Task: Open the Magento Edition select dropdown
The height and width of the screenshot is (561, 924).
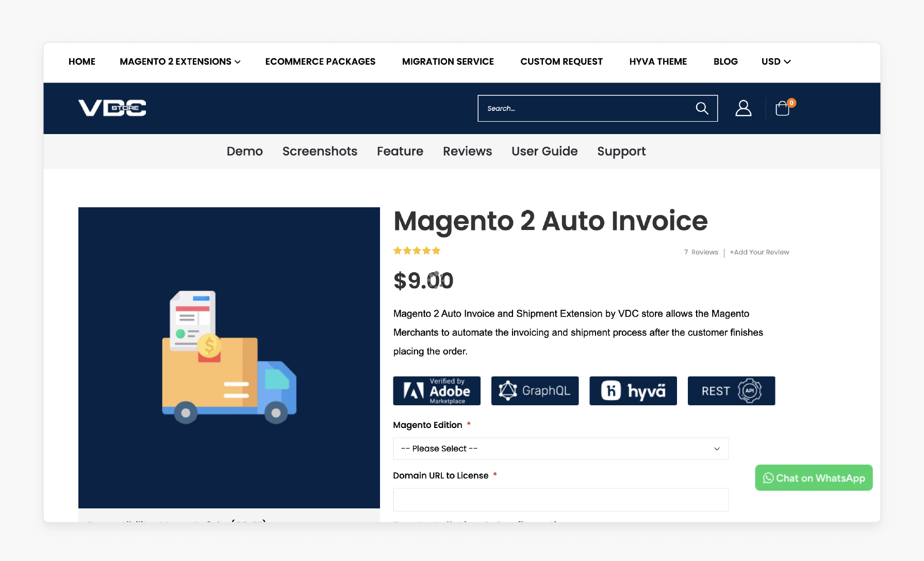Action: (x=560, y=449)
